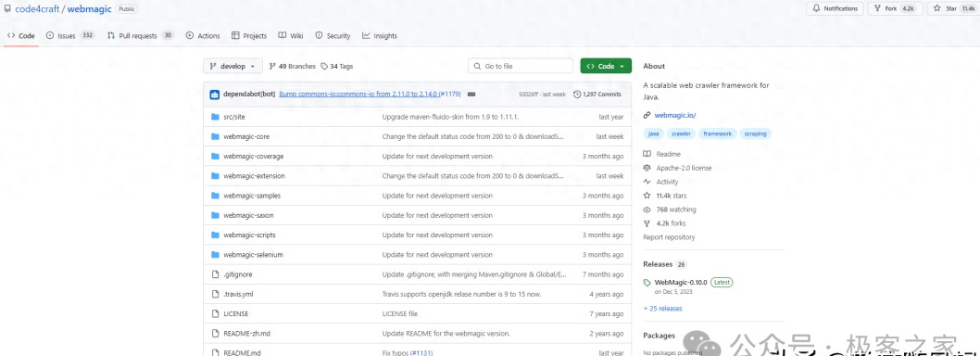The width and height of the screenshot is (980, 356).
Task: Click the commit details ellipsis button
Action: pos(471,95)
